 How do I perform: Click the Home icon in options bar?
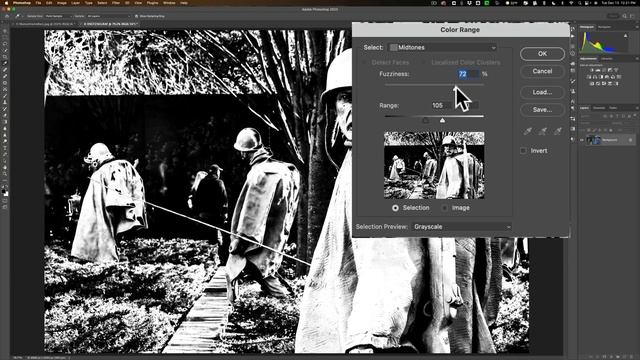tap(7, 16)
